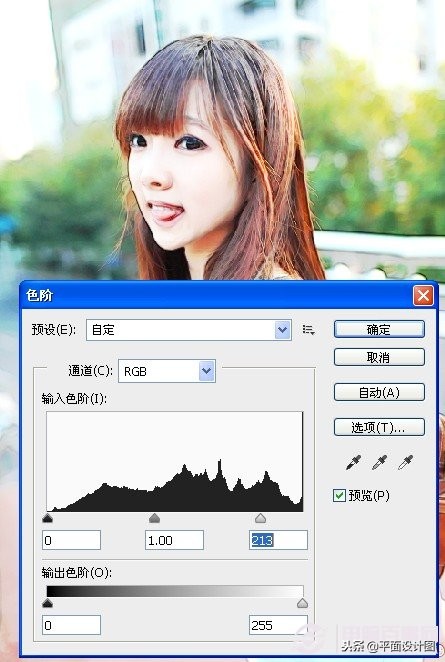Close the 色阶 dialog

tap(423, 295)
